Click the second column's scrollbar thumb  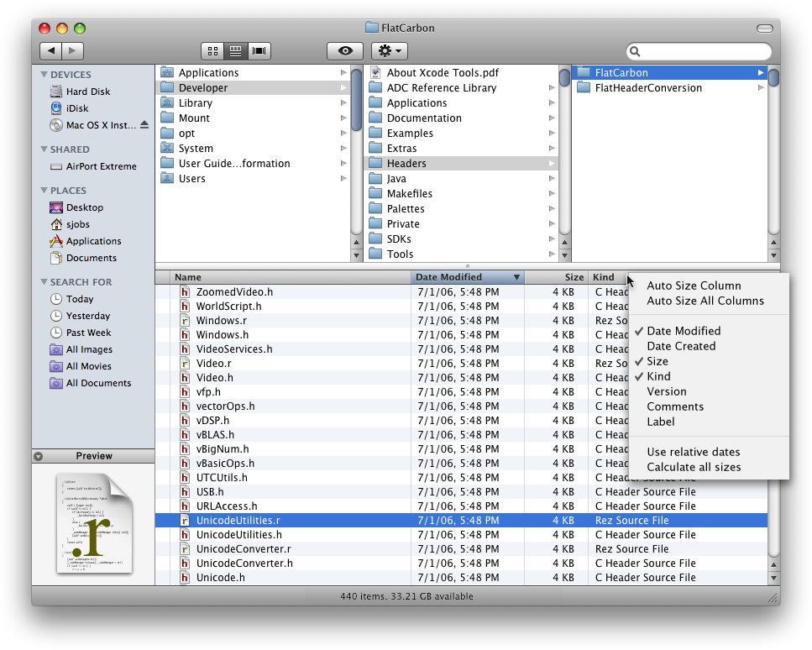point(564,78)
